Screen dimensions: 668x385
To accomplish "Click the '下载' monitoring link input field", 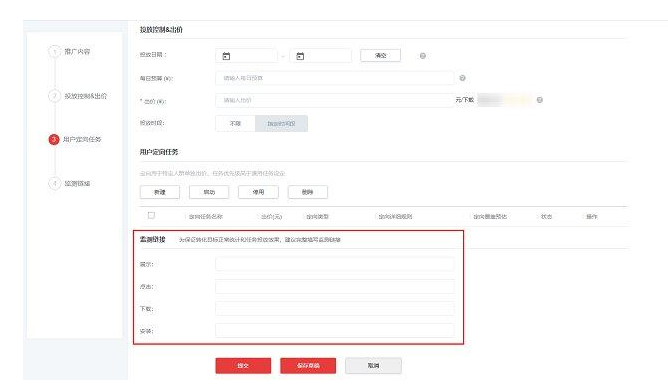I will coord(335,308).
